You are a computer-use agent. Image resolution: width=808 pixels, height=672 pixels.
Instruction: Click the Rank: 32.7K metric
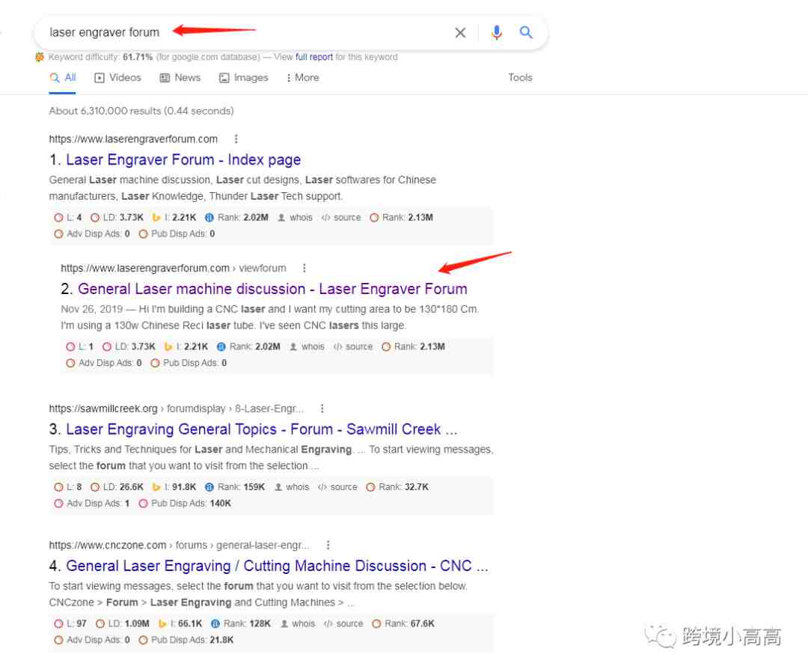397,487
